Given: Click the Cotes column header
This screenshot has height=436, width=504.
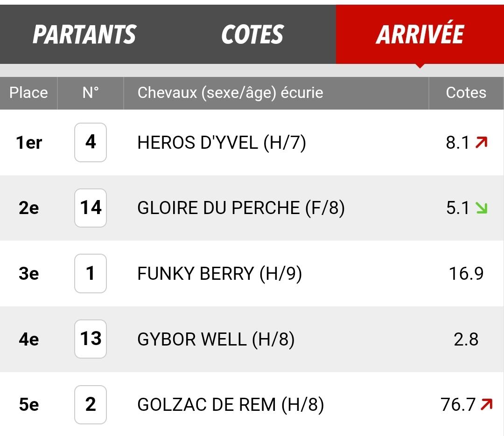Looking at the screenshot, I should 466,93.
